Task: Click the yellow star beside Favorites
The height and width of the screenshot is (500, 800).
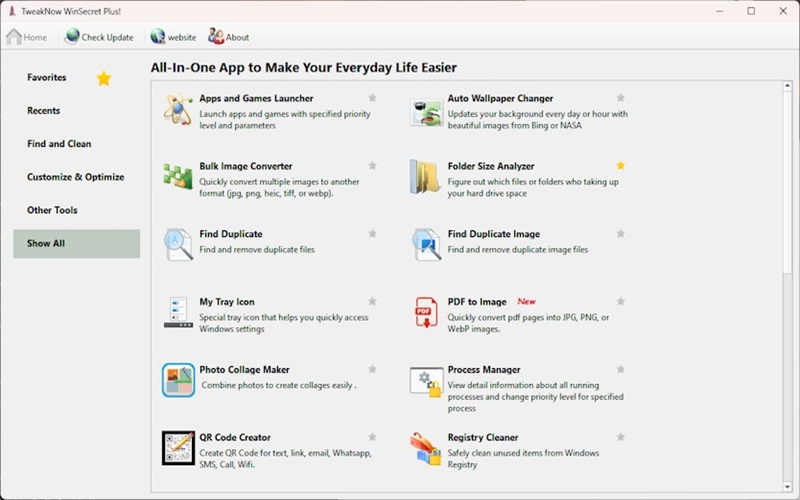Action: pyautogui.click(x=104, y=78)
